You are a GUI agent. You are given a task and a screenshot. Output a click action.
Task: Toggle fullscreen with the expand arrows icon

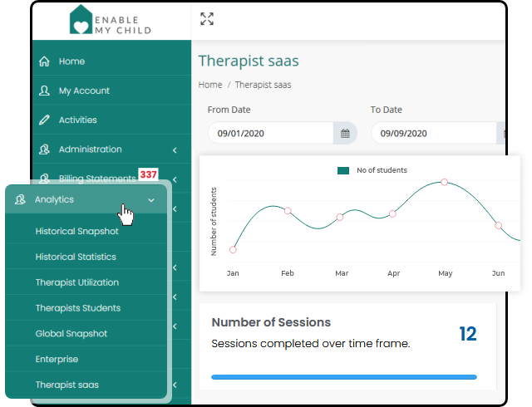tap(207, 19)
